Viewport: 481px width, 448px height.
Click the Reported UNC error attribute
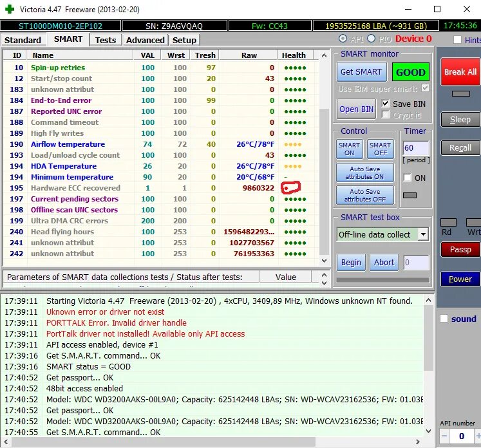click(x=66, y=111)
